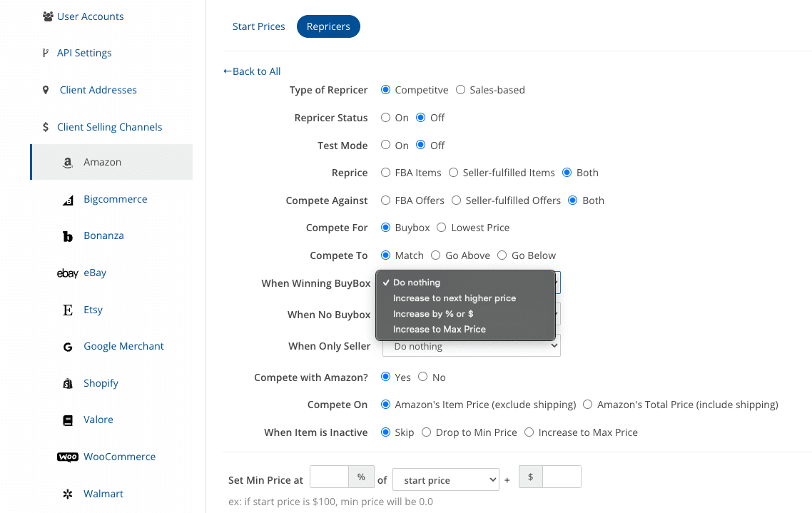Compete for Buybox
The image size is (812, 513).
pyautogui.click(x=385, y=228)
